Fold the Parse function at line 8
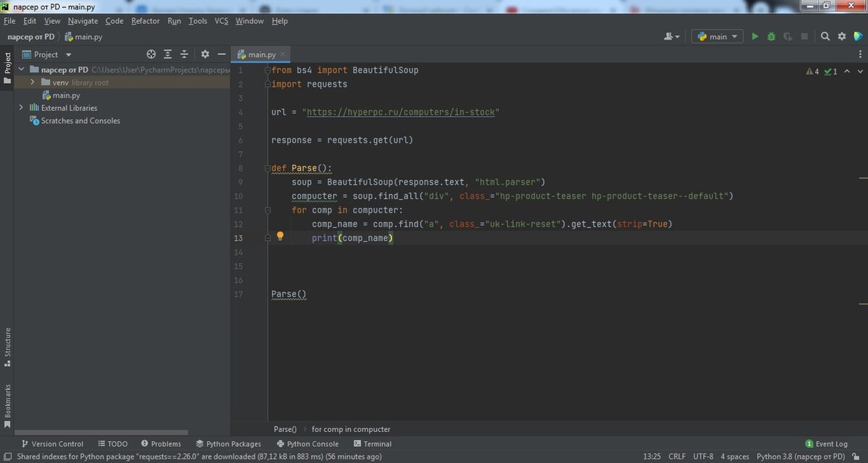 point(267,169)
